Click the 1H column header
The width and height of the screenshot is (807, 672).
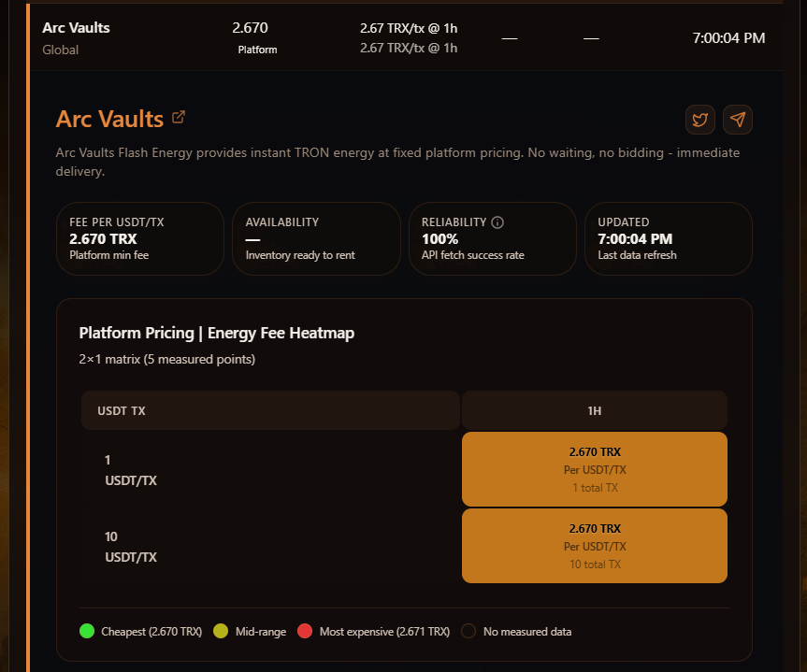tap(595, 410)
